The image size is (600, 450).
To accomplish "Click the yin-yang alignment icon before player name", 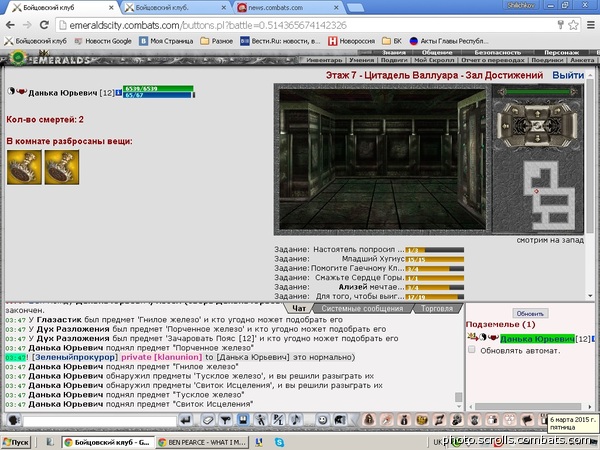I will pos(11,91).
